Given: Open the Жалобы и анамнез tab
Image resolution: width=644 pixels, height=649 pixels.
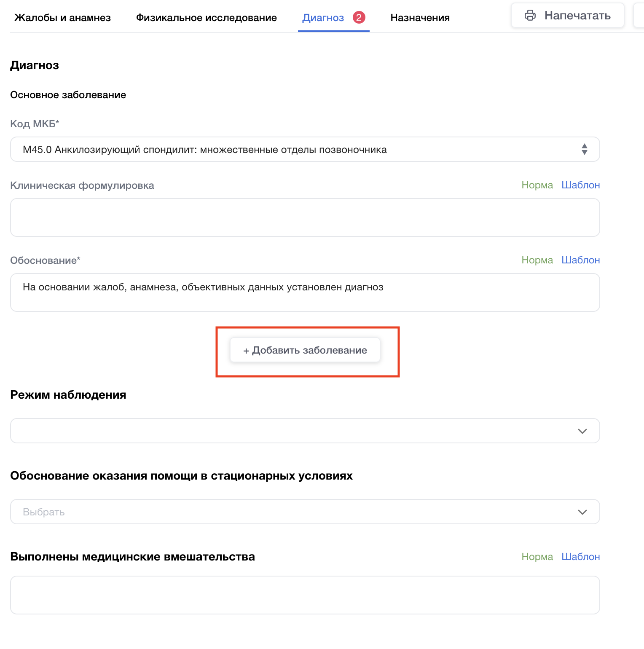Looking at the screenshot, I should 62,18.
